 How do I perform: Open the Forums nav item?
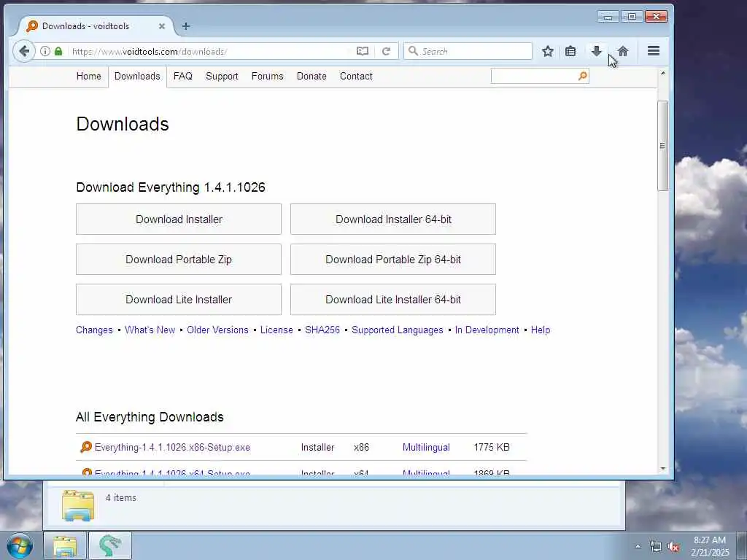(x=267, y=76)
